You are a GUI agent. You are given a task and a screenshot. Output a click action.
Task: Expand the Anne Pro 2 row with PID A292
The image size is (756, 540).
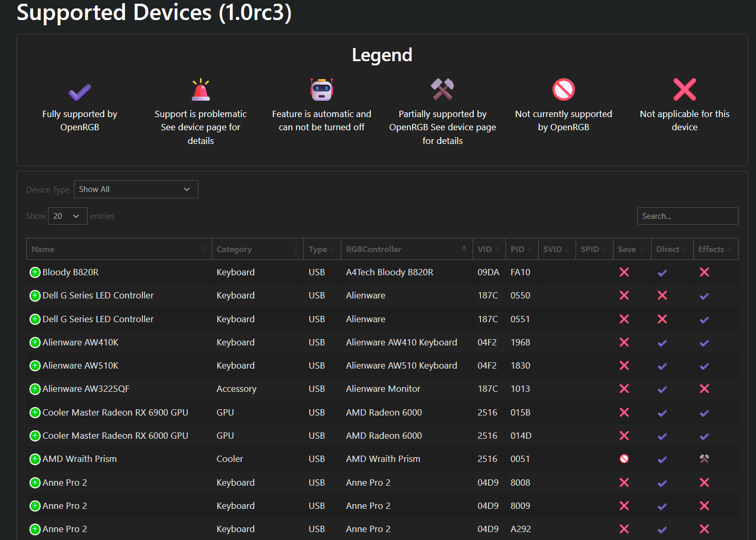click(35, 529)
